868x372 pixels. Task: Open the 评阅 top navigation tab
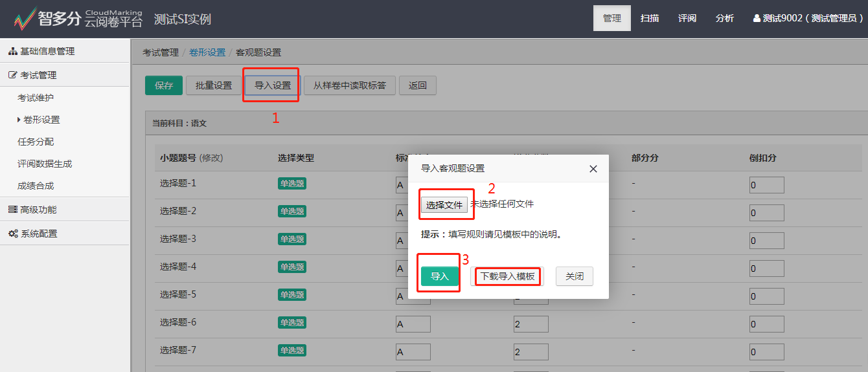point(687,18)
